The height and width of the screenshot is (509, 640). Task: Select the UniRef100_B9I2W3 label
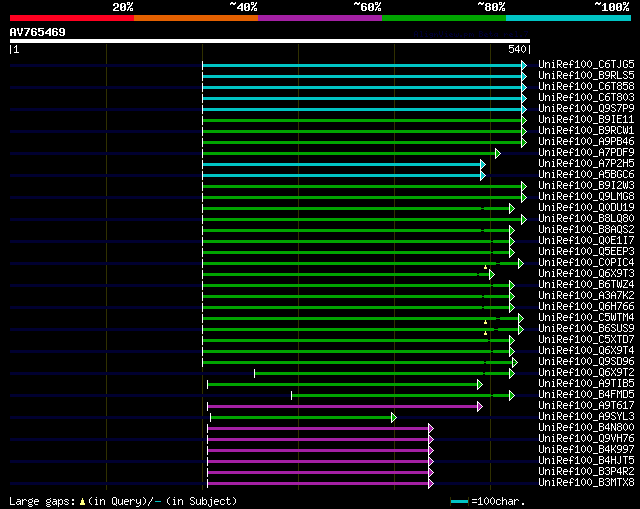(586, 186)
